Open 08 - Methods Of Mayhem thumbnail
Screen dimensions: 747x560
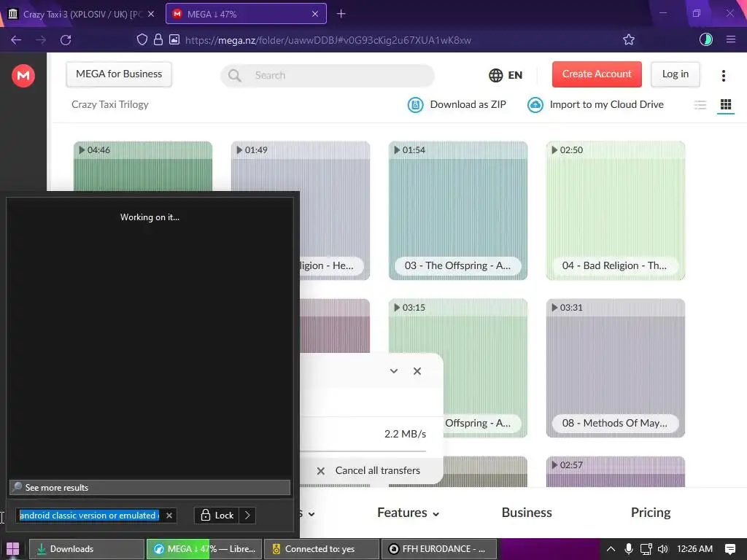pyautogui.click(x=616, y=368)
